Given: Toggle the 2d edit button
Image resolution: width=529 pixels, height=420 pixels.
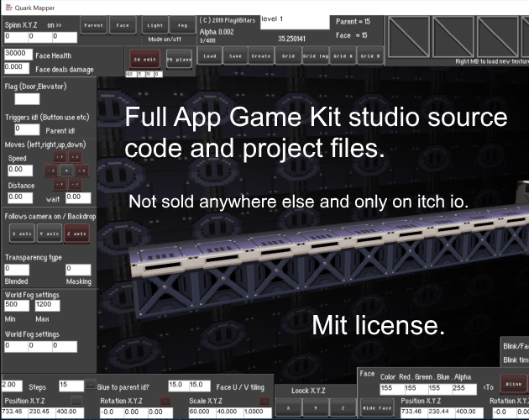Looking at the screenshot, I should (144, 60).
